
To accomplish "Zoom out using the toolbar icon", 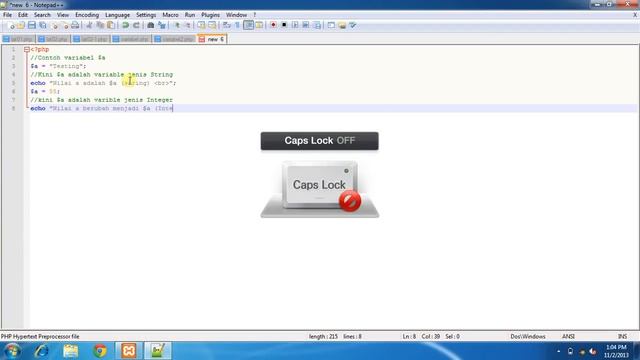I will pyautogui.click(x=188, y=25).
